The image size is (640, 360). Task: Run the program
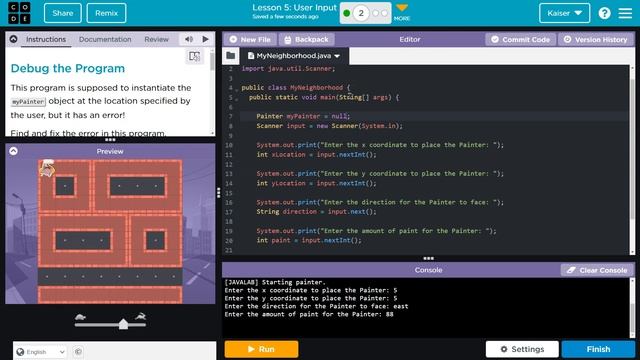(261, 349)
